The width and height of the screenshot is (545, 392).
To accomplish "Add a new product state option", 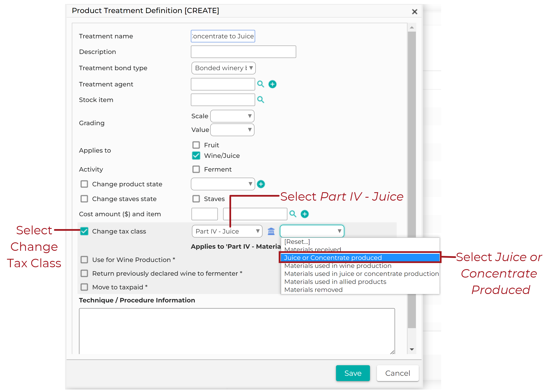I will (261, 184).
